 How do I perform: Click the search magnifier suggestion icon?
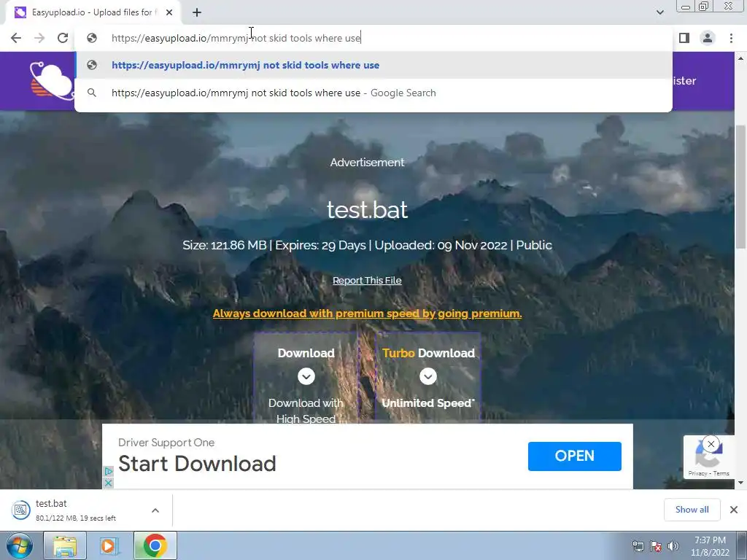[92, 93]
